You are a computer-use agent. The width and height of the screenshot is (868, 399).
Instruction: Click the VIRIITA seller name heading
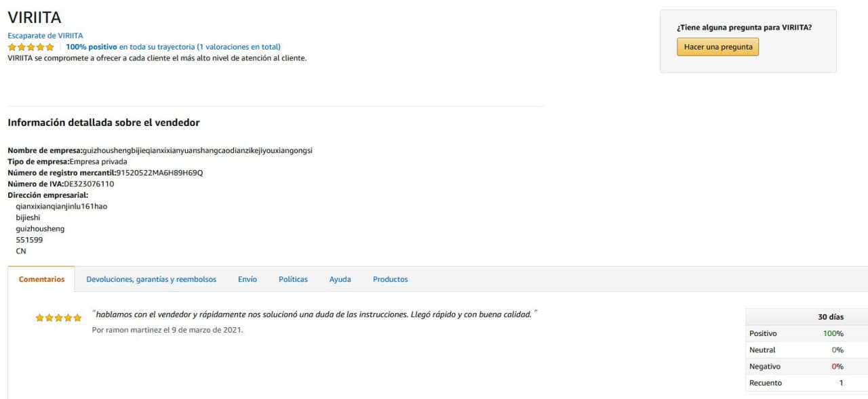click(34, 18)
